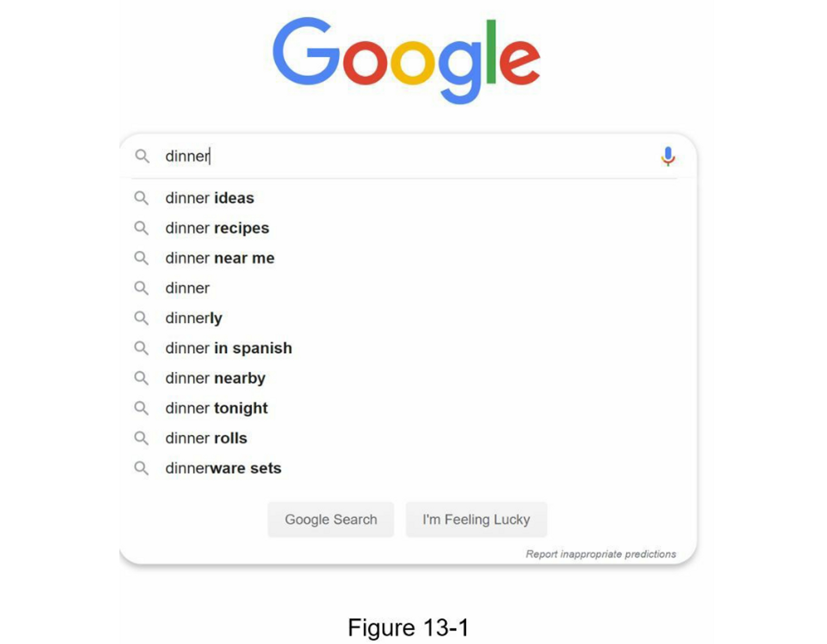Screen dimensions: 827x644
Task: Click the magnifier icon beside 'dinner recipes'
Action: click(x=141, y=228)
